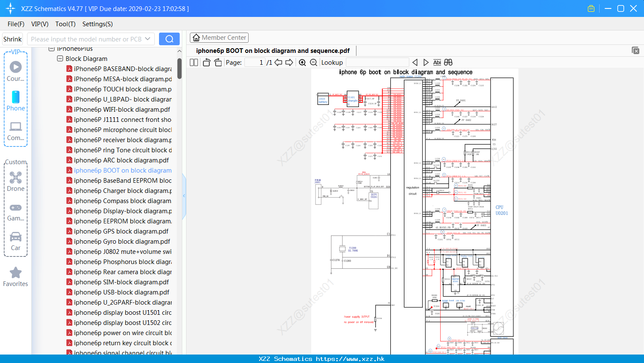The image size is (644, 363).
Task: Click the Shrink button
Action: click(x=12, y=39)
